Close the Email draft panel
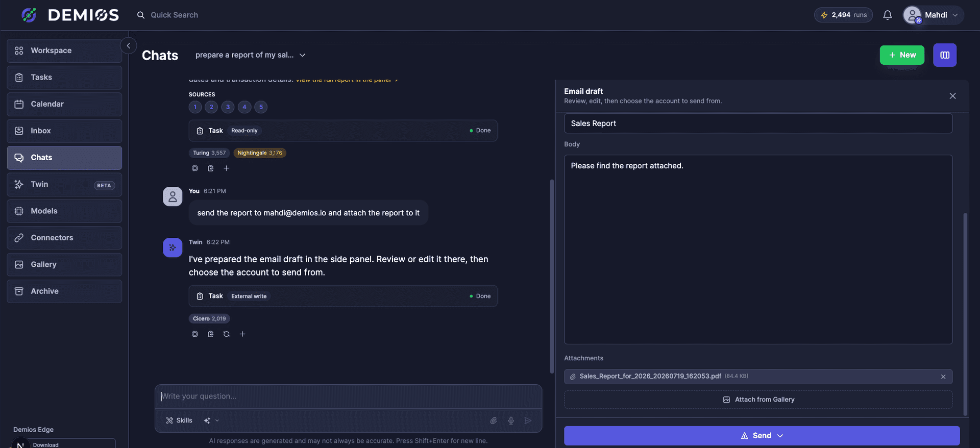This screenshot has width=980, height=448. tap(952, 96)
